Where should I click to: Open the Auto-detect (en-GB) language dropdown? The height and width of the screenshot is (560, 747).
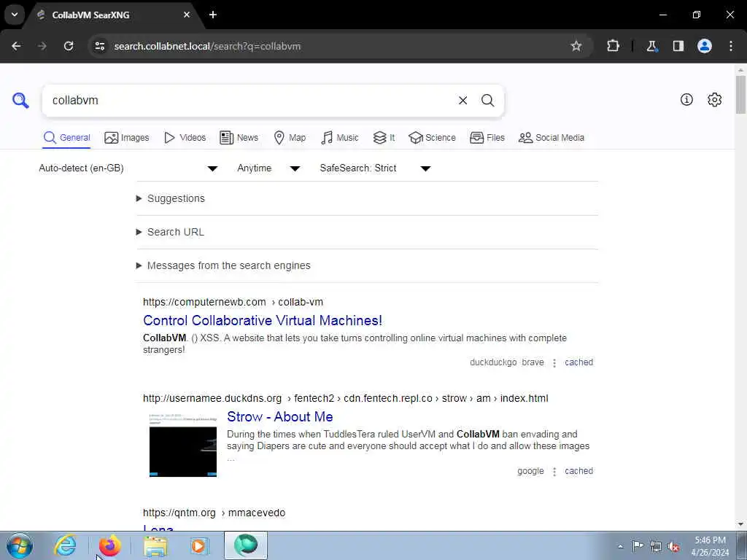point(128,168)
